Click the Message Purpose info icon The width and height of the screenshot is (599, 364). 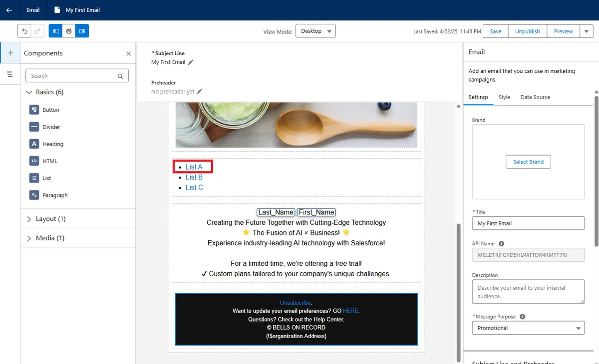[x=522, y=317]
